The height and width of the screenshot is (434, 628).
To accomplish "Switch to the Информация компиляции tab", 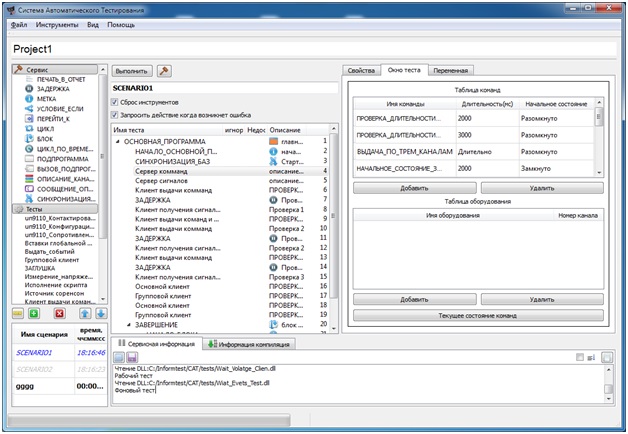I will (249, 344).
